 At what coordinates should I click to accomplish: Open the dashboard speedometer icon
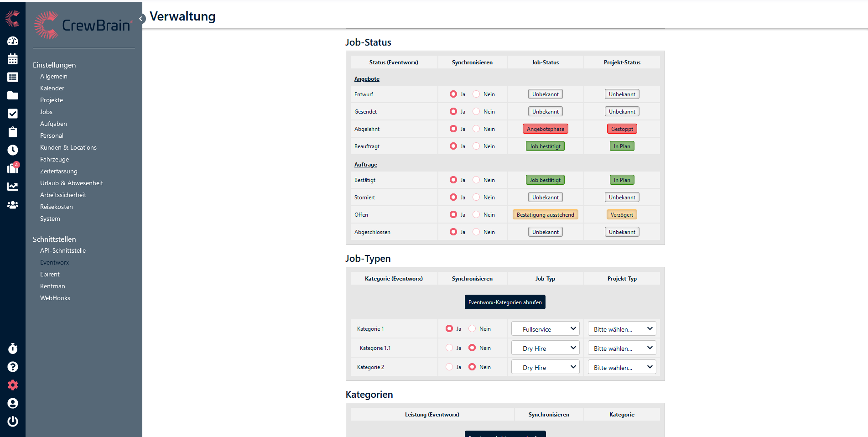click(x=13, y=41)
